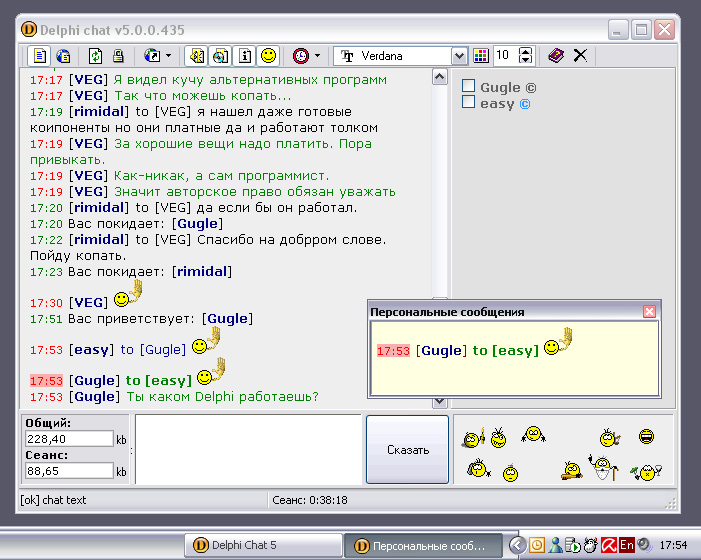
Task: Click the Сказать send button
Action: [x=407, y=450]
